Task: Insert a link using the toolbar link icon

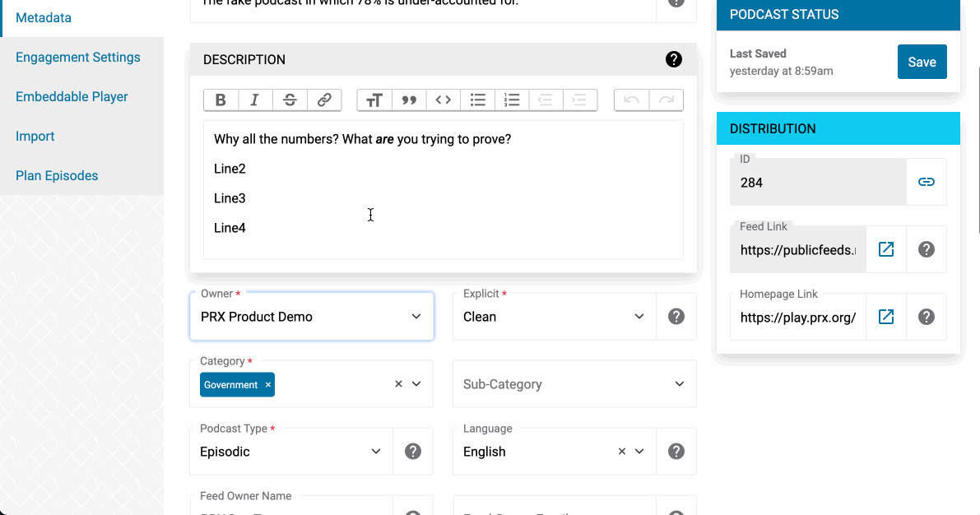Action: [324, 100]
